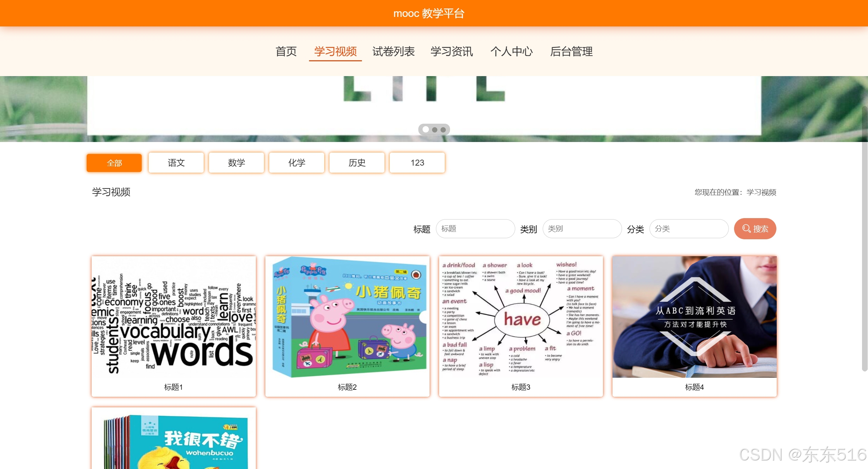Open 个人中心 in the navigation bar

[511, 51]
